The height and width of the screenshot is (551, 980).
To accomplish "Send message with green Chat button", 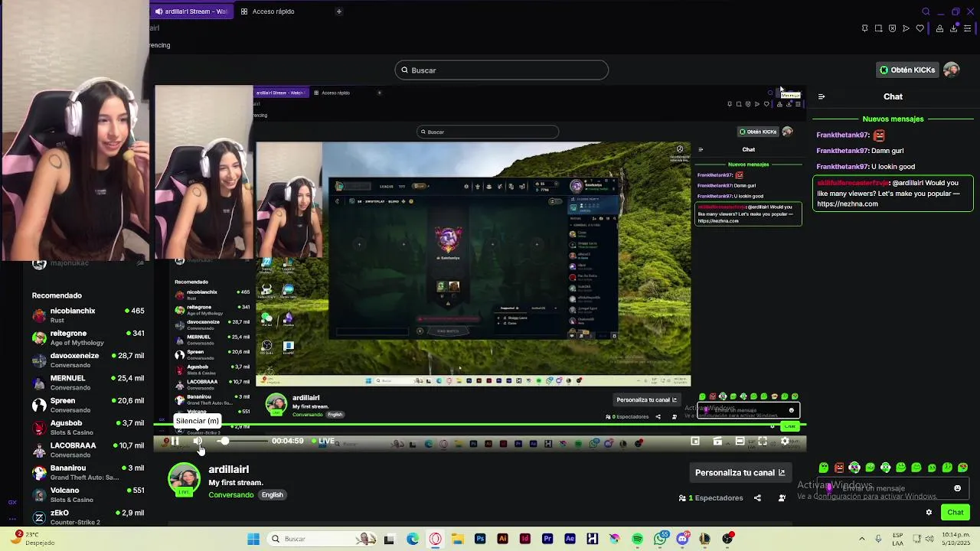I will [955, 513].
